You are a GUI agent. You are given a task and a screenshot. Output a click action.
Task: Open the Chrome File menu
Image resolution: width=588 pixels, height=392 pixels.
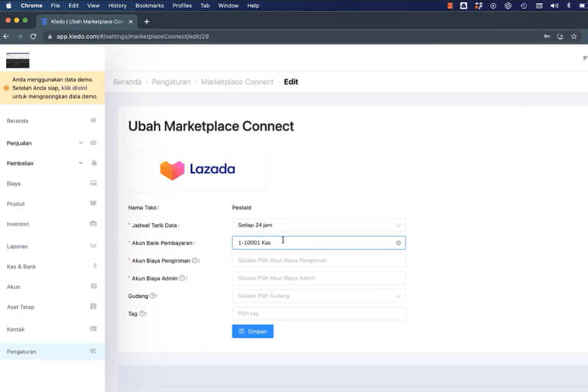pos(55,6)
